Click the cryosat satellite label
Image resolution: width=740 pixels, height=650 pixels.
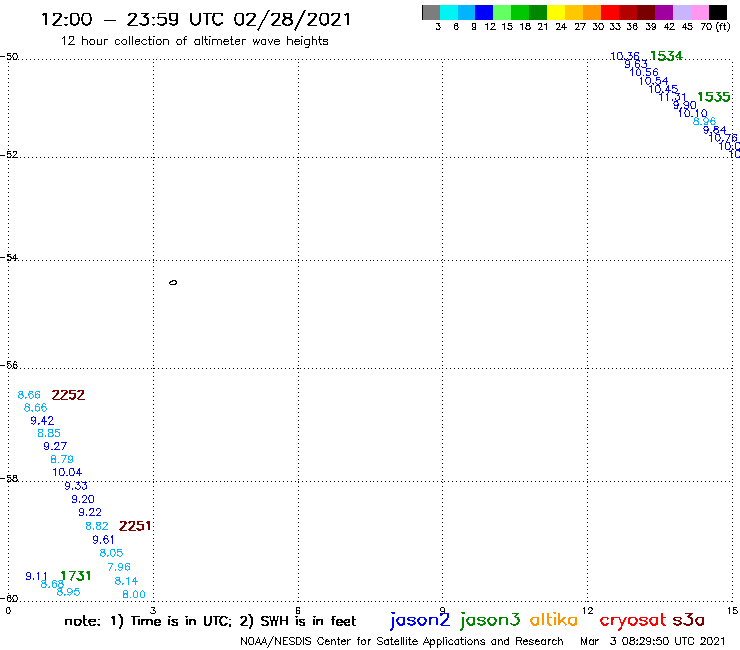[633, 621]
